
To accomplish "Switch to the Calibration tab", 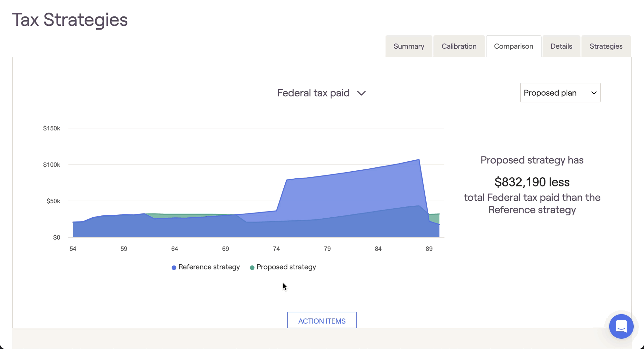I will pos(459,46).
